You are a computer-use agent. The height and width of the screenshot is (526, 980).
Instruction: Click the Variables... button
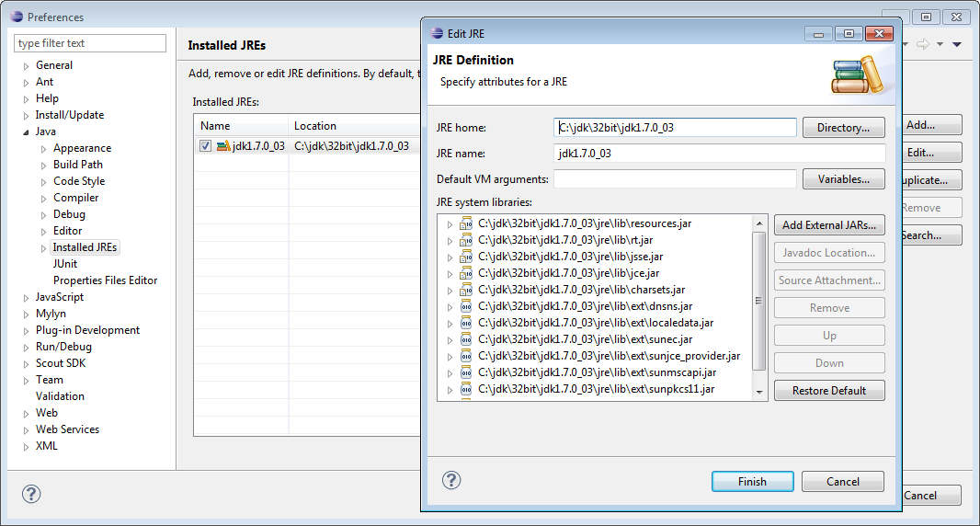843,179
